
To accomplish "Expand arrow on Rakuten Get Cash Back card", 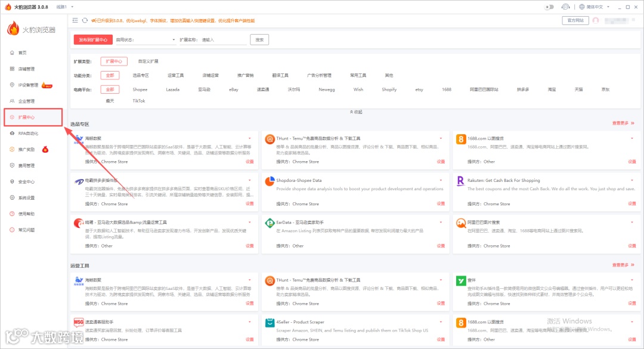I will (x=631, y=180).
